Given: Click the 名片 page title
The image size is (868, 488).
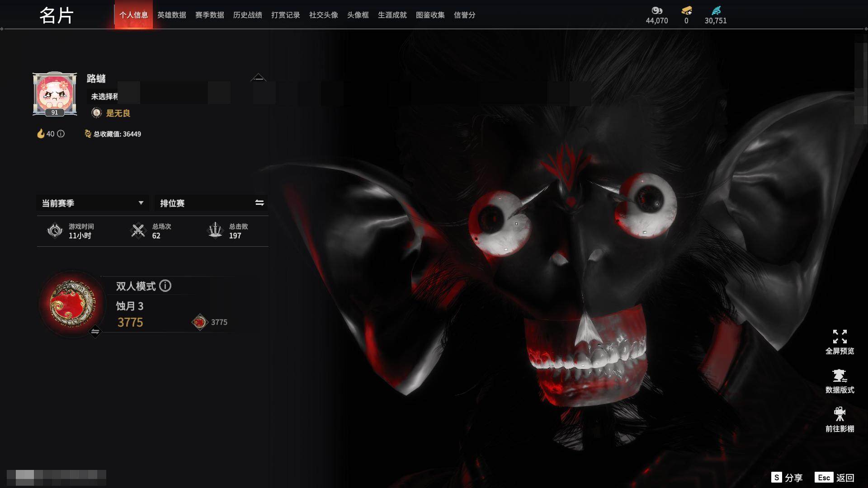Looking at the screenshot, I should click(x=57, y=15).
